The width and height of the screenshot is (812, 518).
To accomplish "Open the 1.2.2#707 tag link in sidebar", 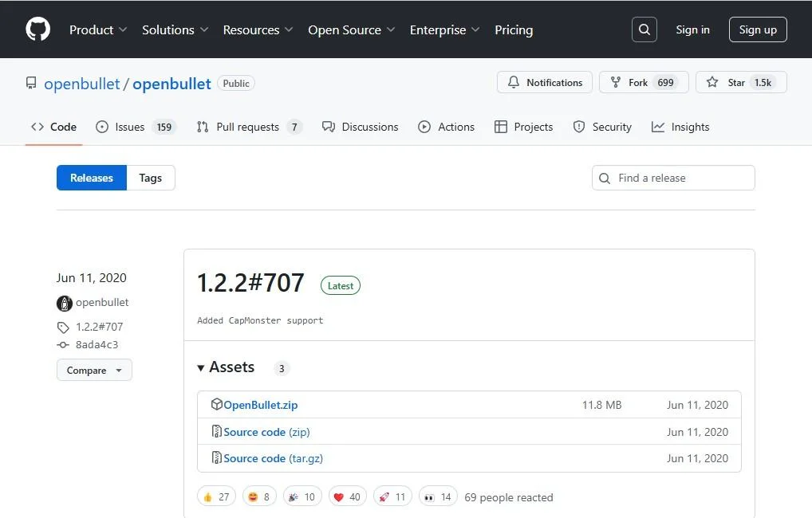I will click(x=100, y=327).
